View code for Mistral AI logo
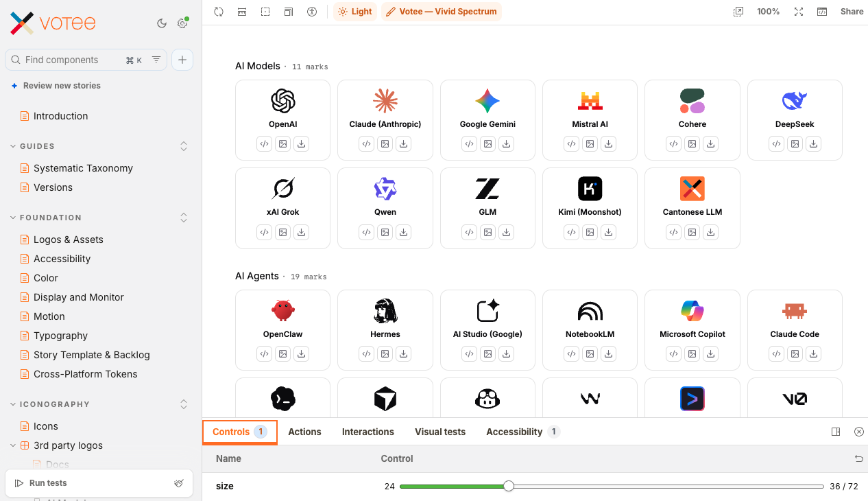This screenshot has width=868, height=501. [571, 144]
